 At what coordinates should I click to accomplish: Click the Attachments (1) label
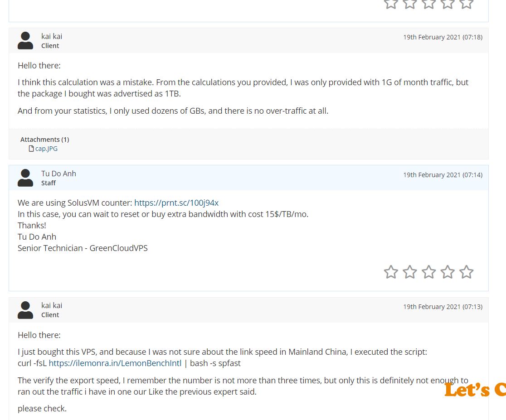44,140
